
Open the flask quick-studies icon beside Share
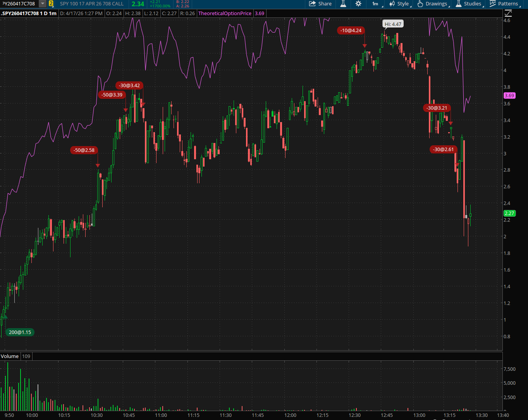click(344, 4)
